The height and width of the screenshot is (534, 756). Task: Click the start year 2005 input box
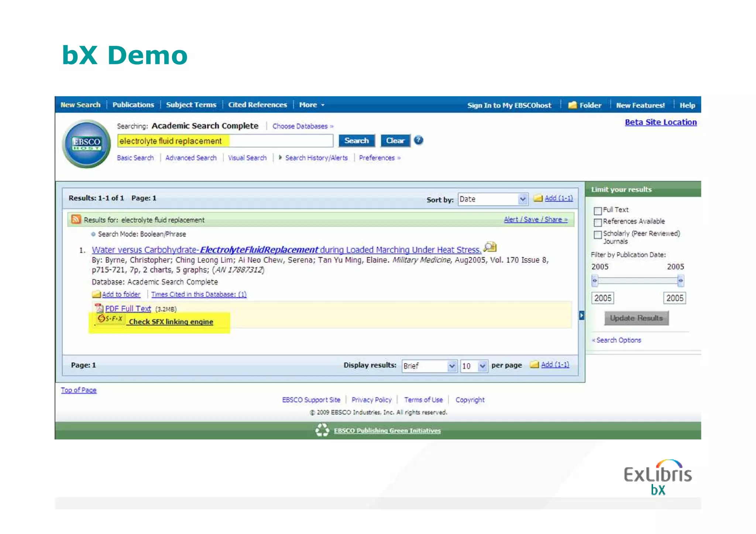tap(603, 298)
